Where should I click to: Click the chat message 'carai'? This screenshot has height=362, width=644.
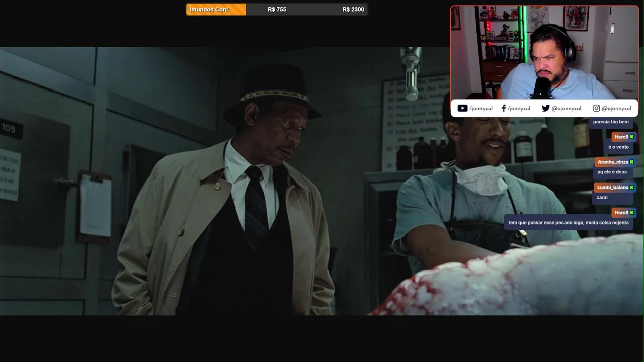tap(602, 197)
